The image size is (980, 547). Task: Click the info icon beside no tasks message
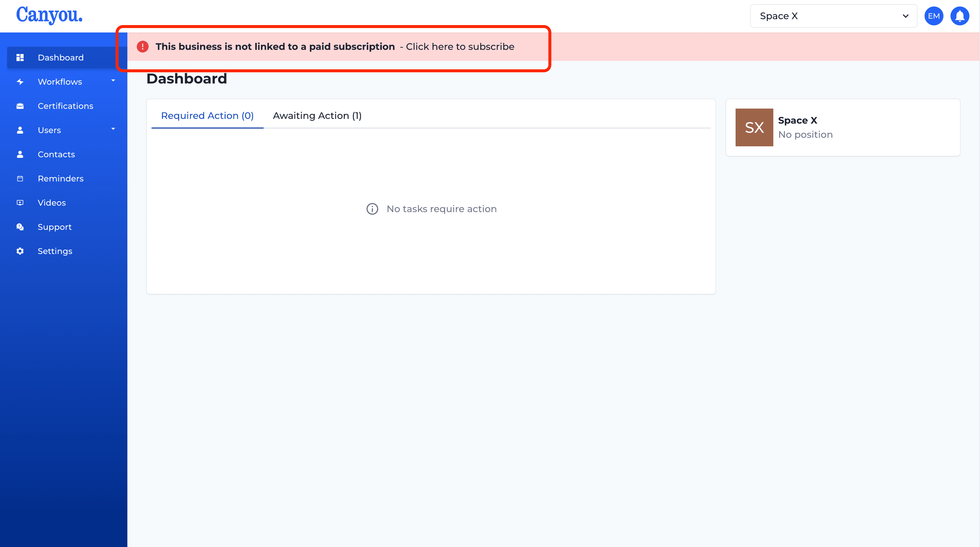click(x=372, y=209)
